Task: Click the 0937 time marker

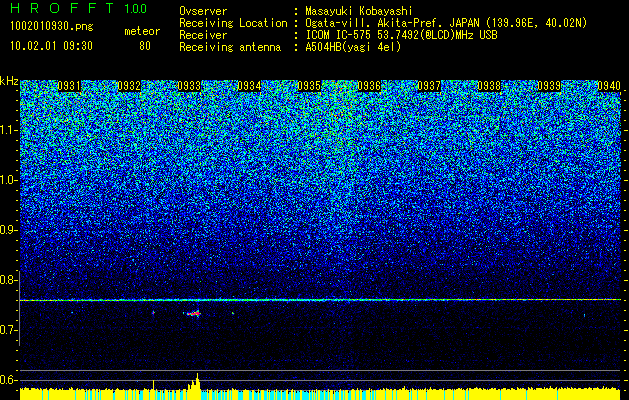Action: 429,86
